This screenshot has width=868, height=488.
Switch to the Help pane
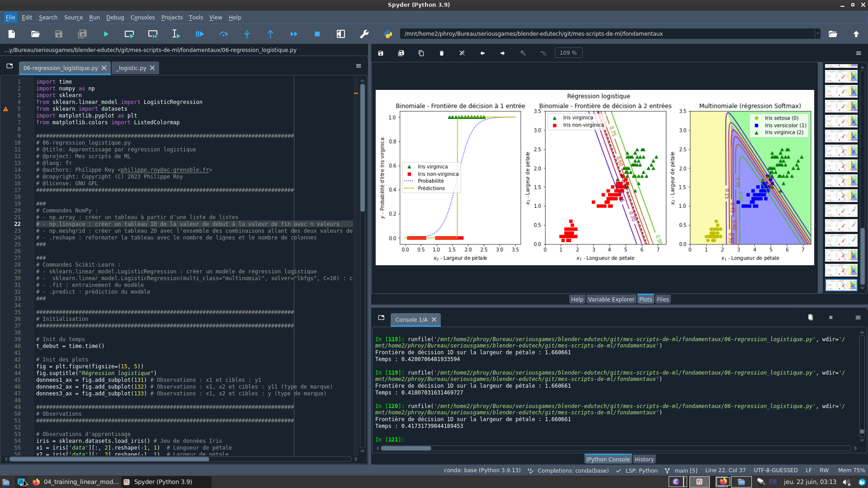pos(577,300)
